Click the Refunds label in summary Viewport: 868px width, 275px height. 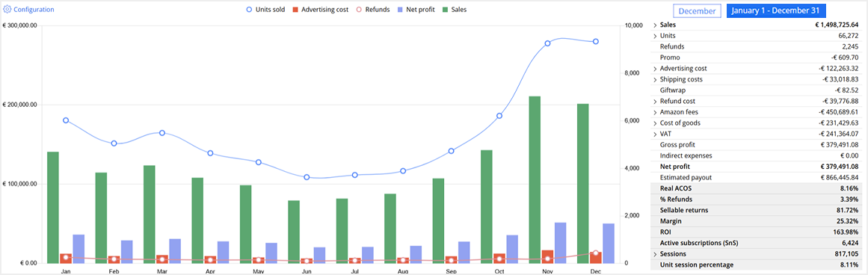(672, 46)
